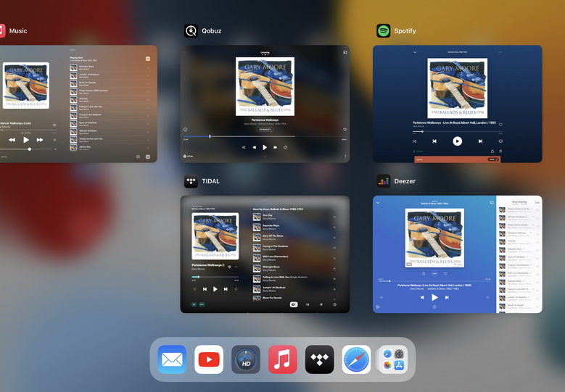Open Spotify lyrics bar
This screenshot has width=565, height=392.
(457, 159)
